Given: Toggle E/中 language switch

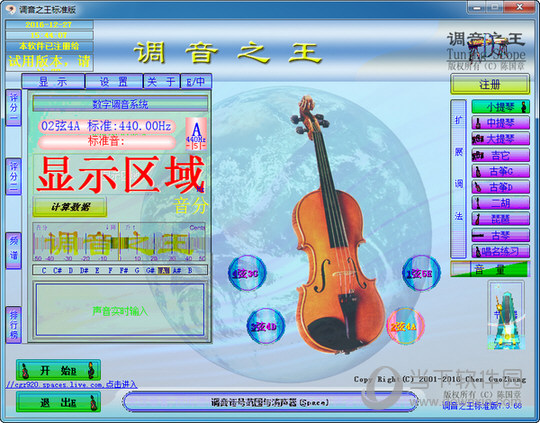Looking at the screenshot, I should [196, 82].
